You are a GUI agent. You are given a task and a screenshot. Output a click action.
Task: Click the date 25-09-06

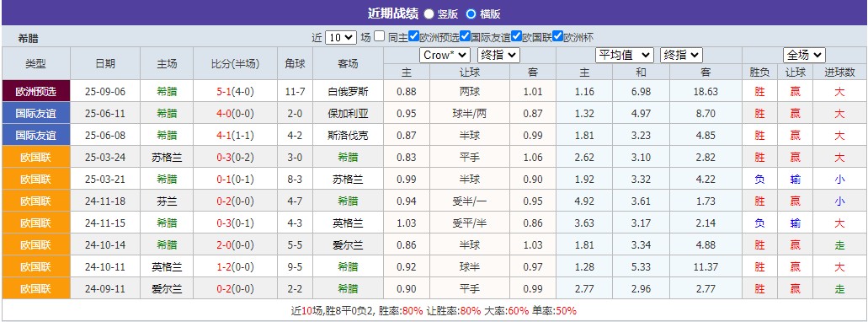(x=105, y=91)
